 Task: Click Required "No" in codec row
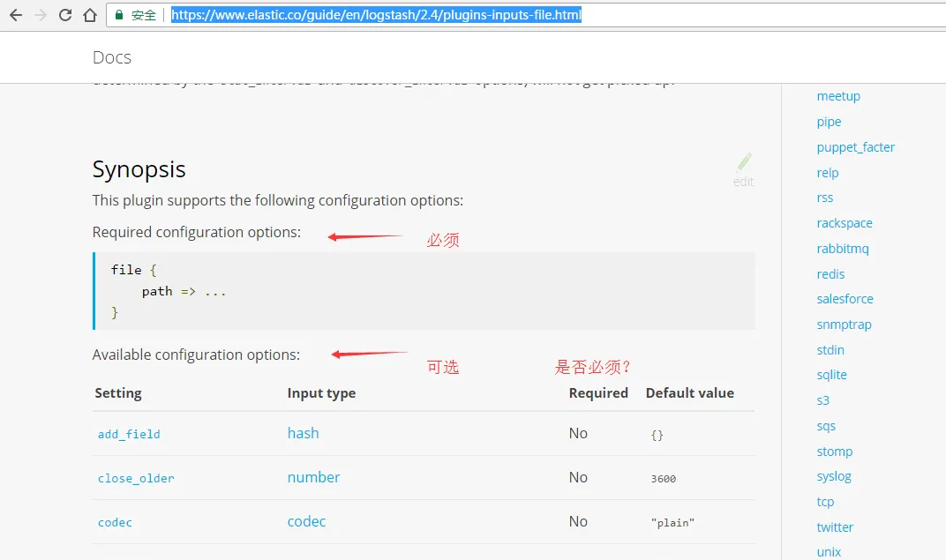(x=578, y=521)
